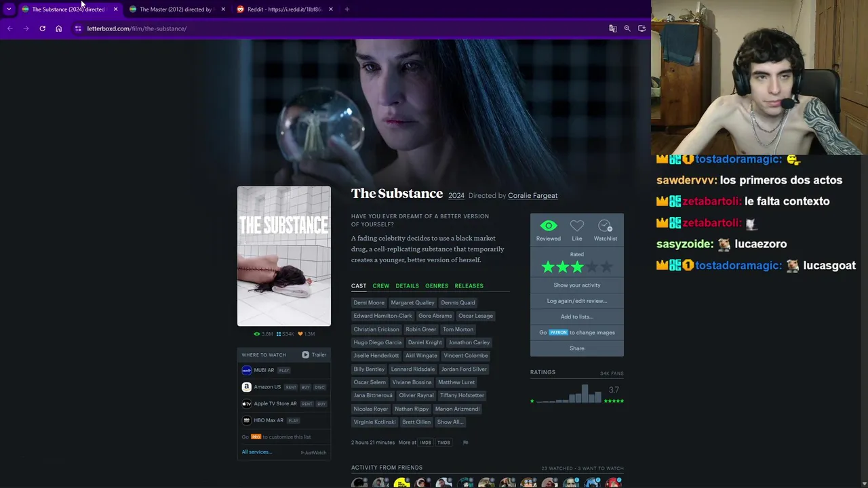Select the GENRES tab

click(437, 286)
